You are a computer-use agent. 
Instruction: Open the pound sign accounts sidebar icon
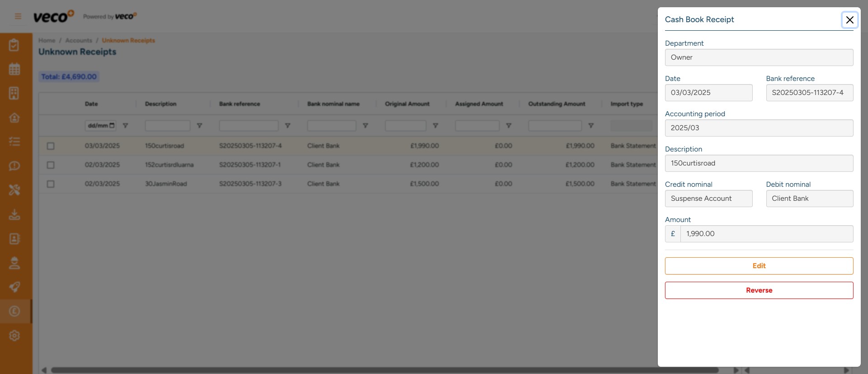tap(14, 311)
